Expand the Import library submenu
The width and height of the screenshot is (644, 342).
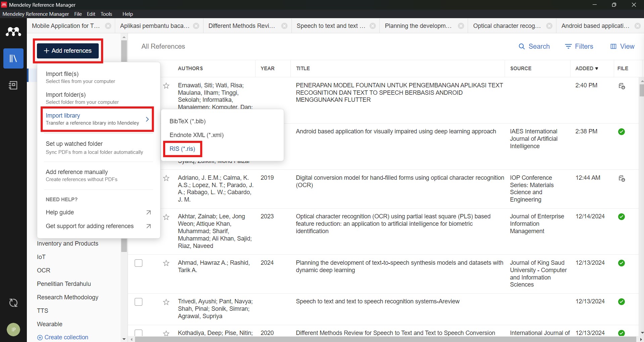point(97,119)
